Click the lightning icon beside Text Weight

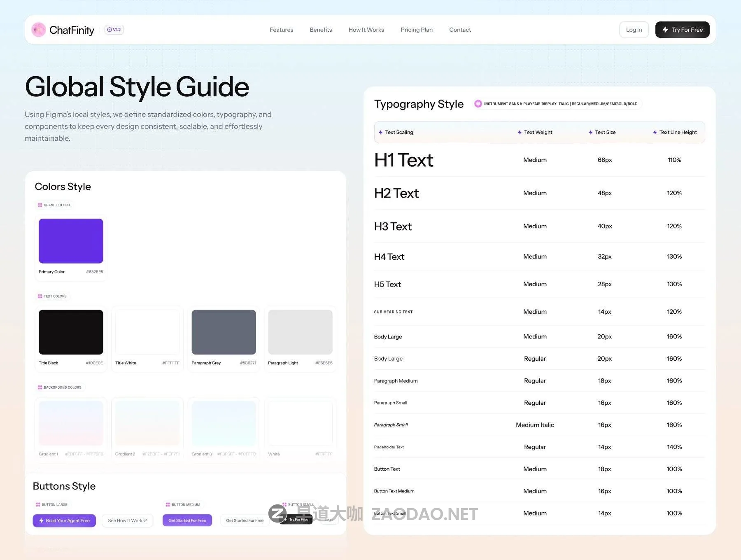tap(520, 132)
